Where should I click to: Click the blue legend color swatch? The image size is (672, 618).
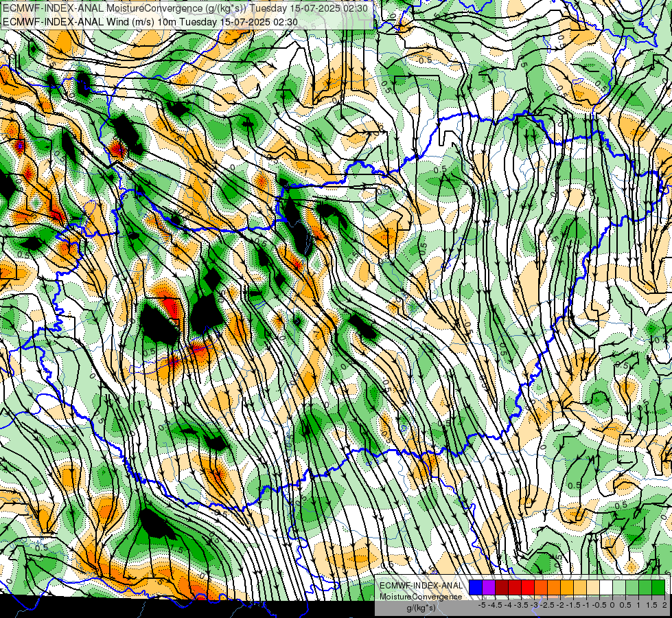(x=475, y=587)
